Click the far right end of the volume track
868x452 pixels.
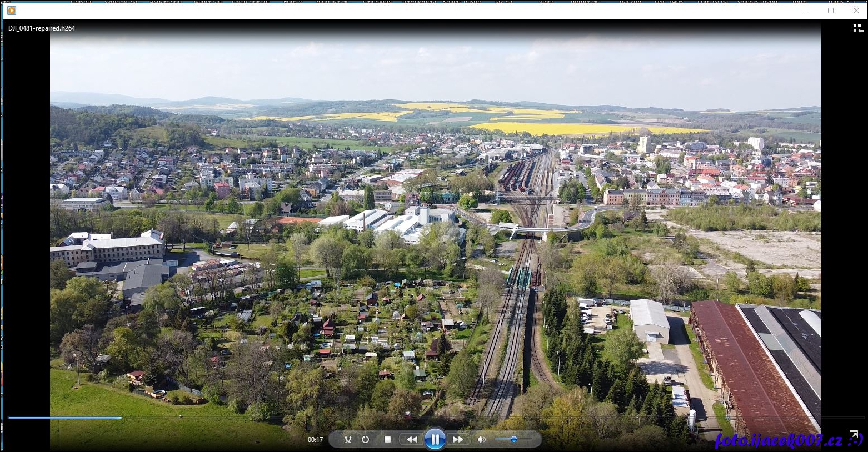point(531,439)
